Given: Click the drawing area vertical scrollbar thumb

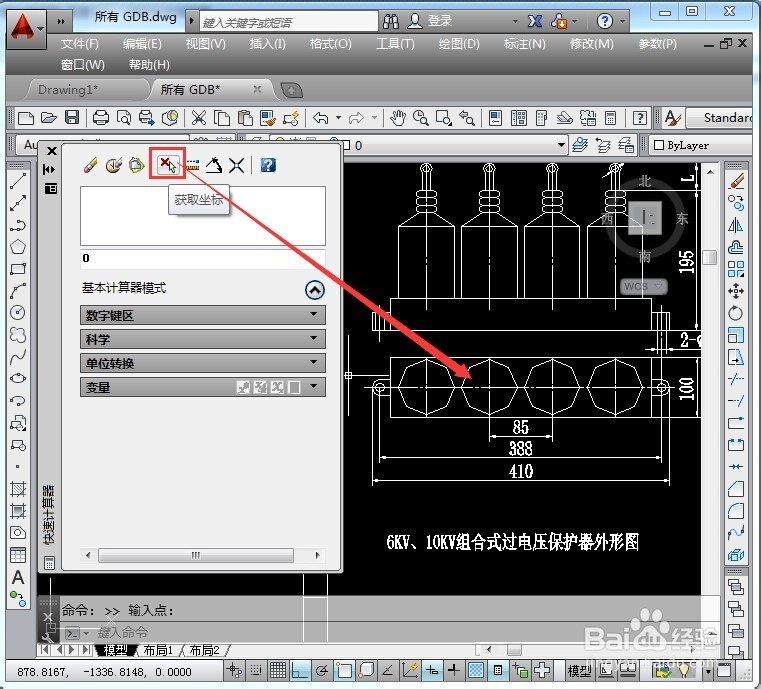Looking at the screenshot, I should (x=710, y=257).
